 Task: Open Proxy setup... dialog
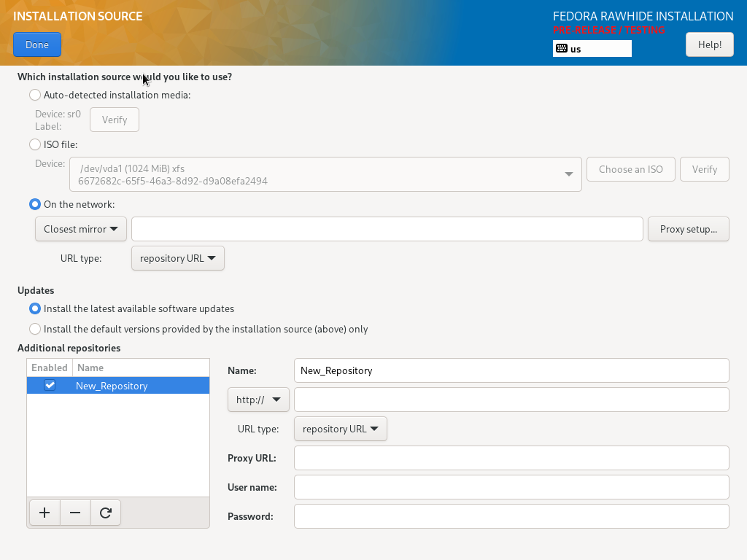pos(689,229)
